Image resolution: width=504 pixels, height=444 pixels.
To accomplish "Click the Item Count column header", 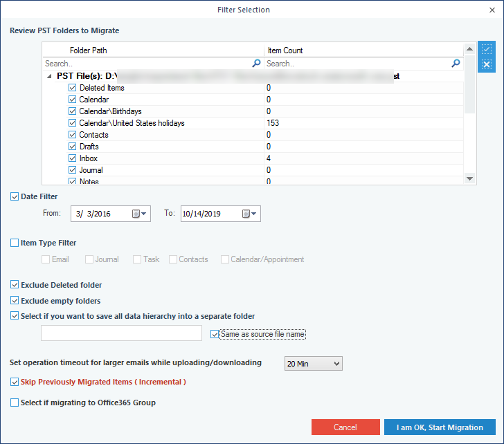I will pyautogui.click(x=363, y=50).
